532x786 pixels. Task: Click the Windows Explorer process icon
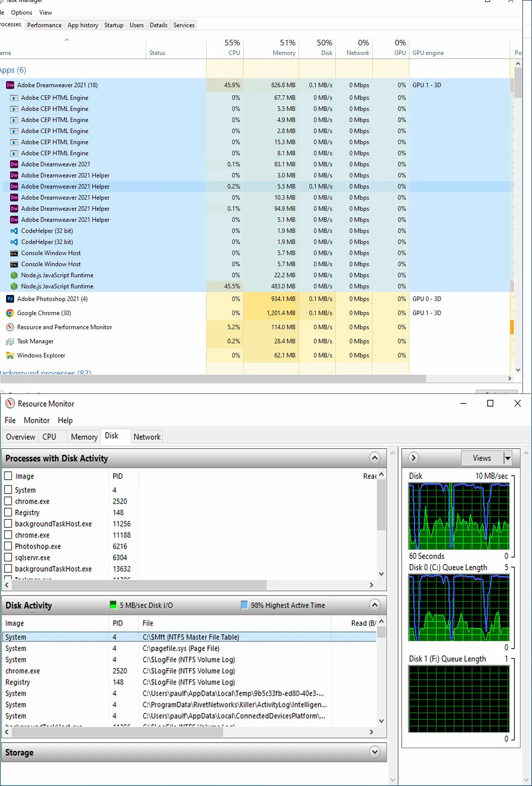[10, 355]
